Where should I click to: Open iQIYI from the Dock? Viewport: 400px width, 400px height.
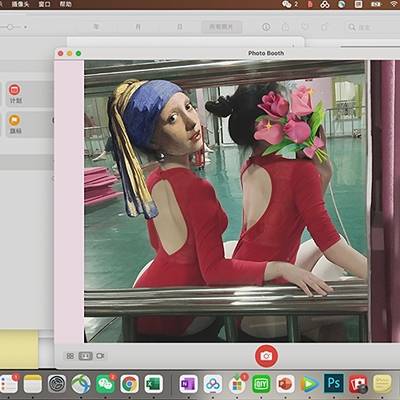[261, 384]
